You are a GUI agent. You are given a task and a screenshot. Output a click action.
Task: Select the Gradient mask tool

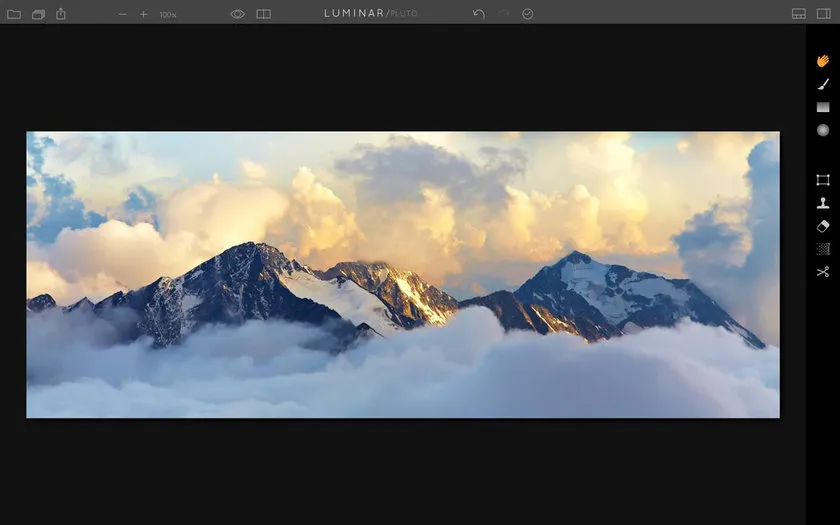822,107
